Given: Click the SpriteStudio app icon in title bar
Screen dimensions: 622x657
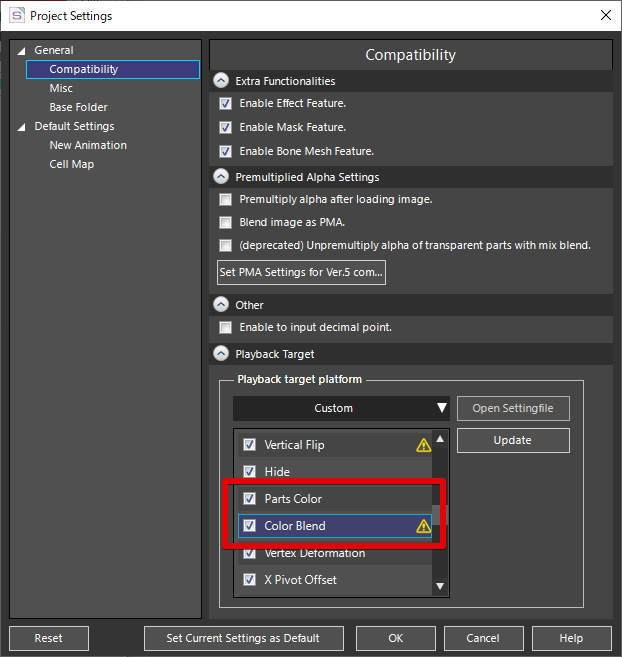Looking at the screenshot, I should [17, 16].
